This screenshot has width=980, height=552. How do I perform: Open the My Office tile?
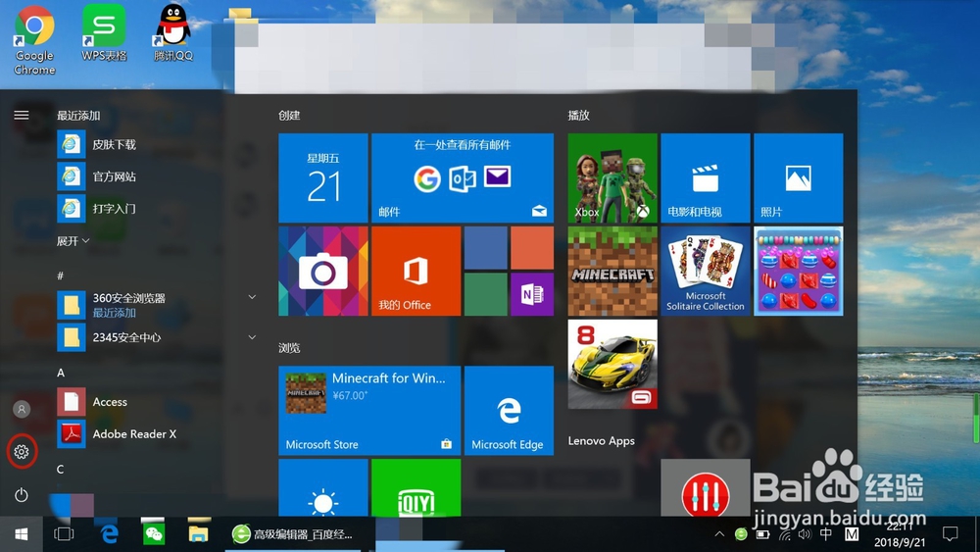coord(416,272)
